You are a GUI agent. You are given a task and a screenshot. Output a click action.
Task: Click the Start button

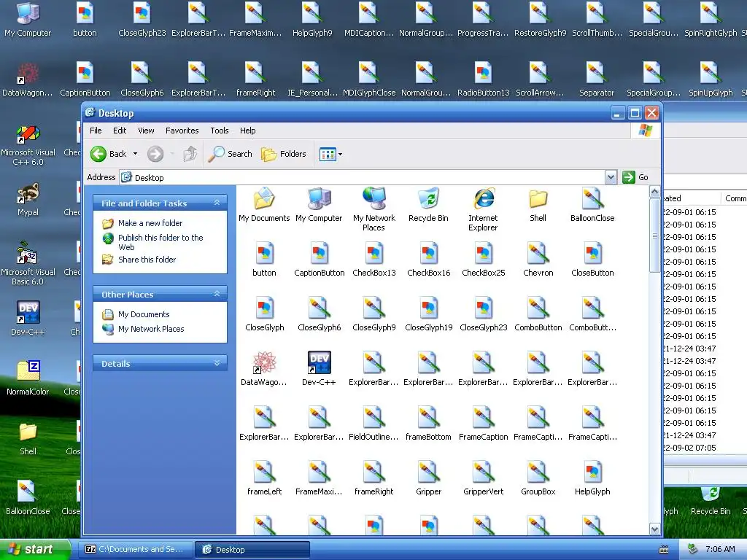point(35,549)
